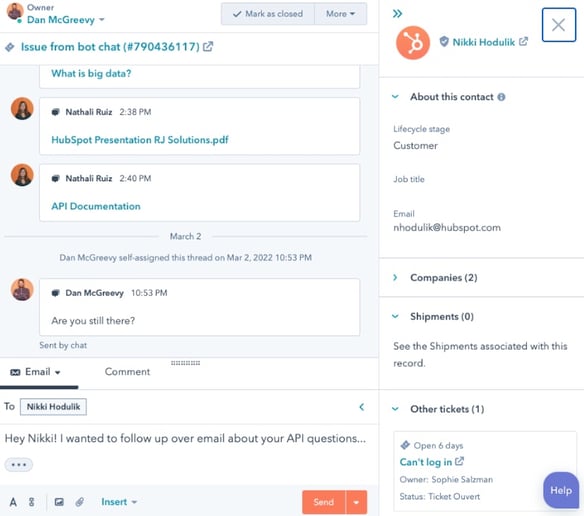The width and height of the screenshot is (584, 516).
Task: Click Dan McGreevy avatar on 10:53 PM message
Action: tap(22, 289)
